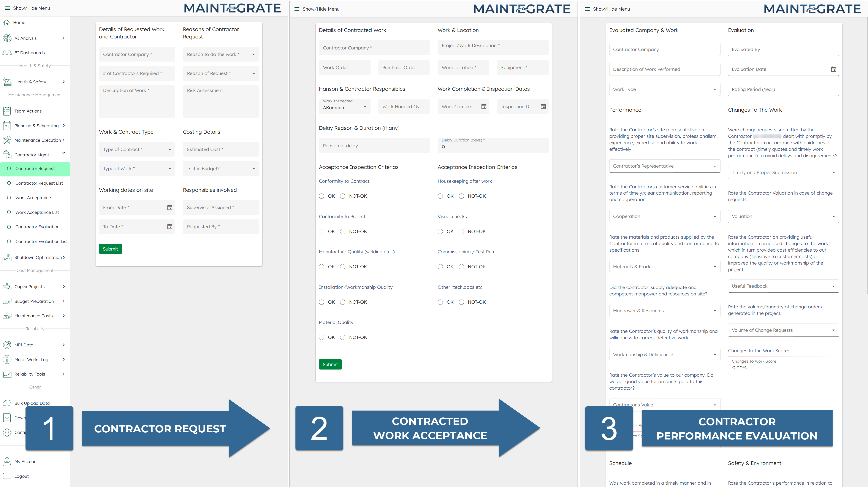Open the calendar icon beside From Date
868x487 pixels.
tap(169, 208)
